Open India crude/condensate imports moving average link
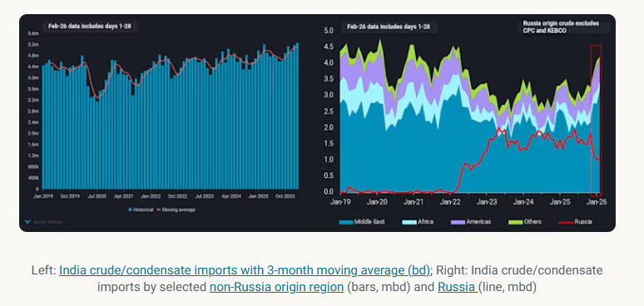 pos(245,270)
